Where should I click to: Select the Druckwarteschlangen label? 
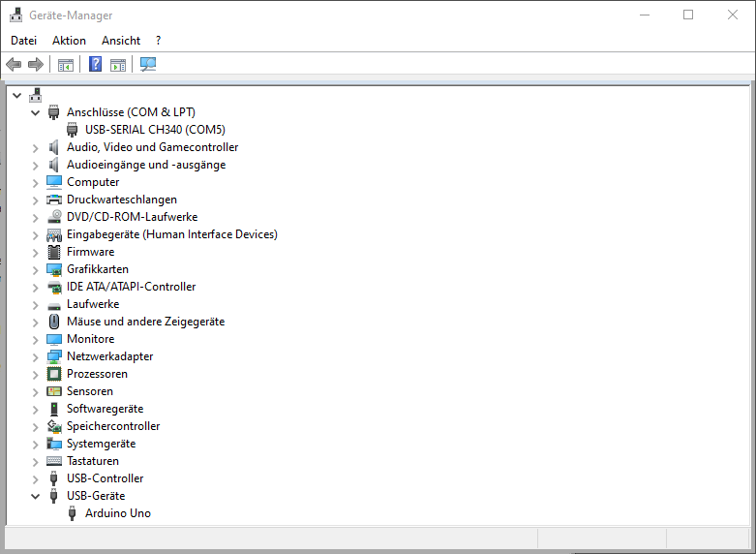(122, 200)
